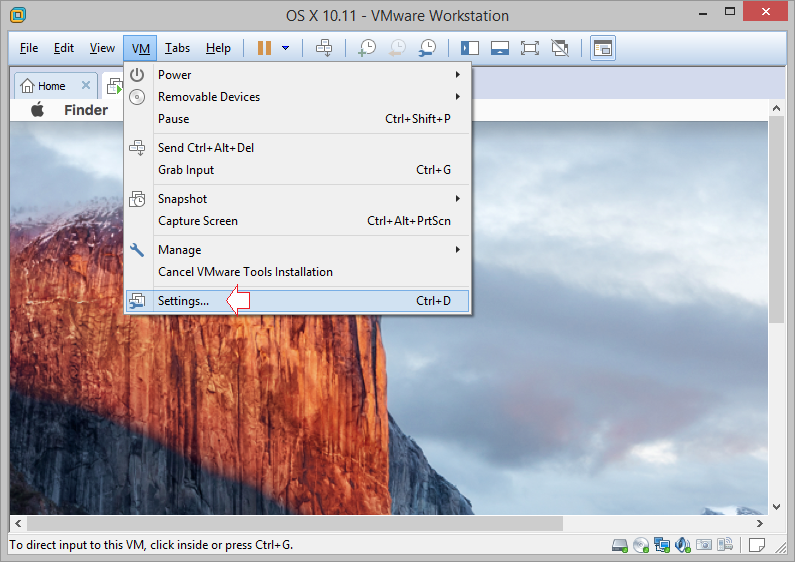Click the Finder menu in guest
The image size is (795, 562).
[x=86, y=110]
